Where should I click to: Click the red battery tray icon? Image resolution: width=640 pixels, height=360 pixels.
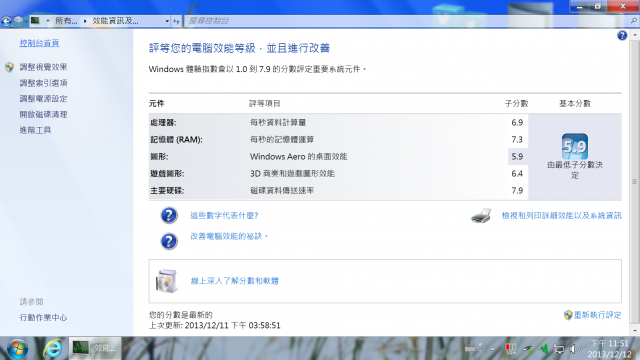tap(510, 349)
